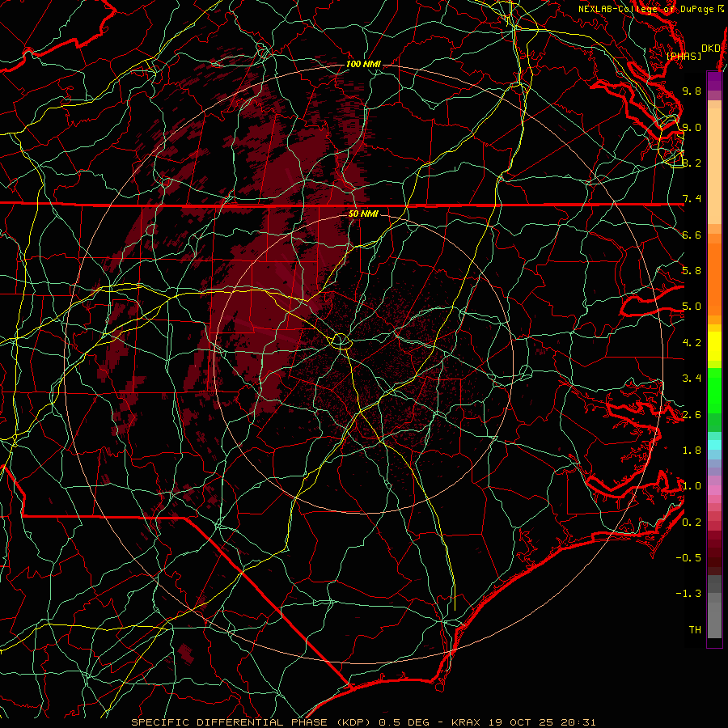Select the 5.0 value on the scale

pyautogui.click(x=692, y=307)
